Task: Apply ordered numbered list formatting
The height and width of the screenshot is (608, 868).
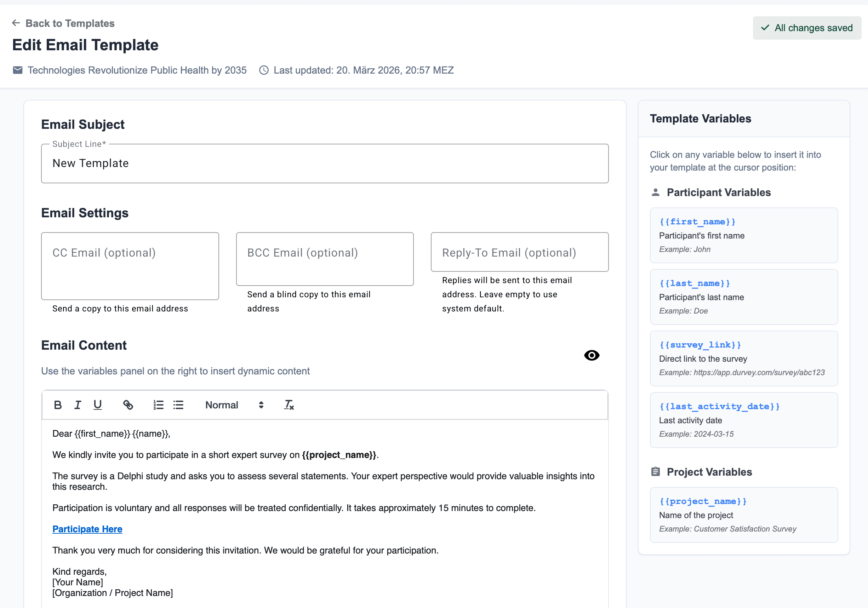Action: [158, 405]
